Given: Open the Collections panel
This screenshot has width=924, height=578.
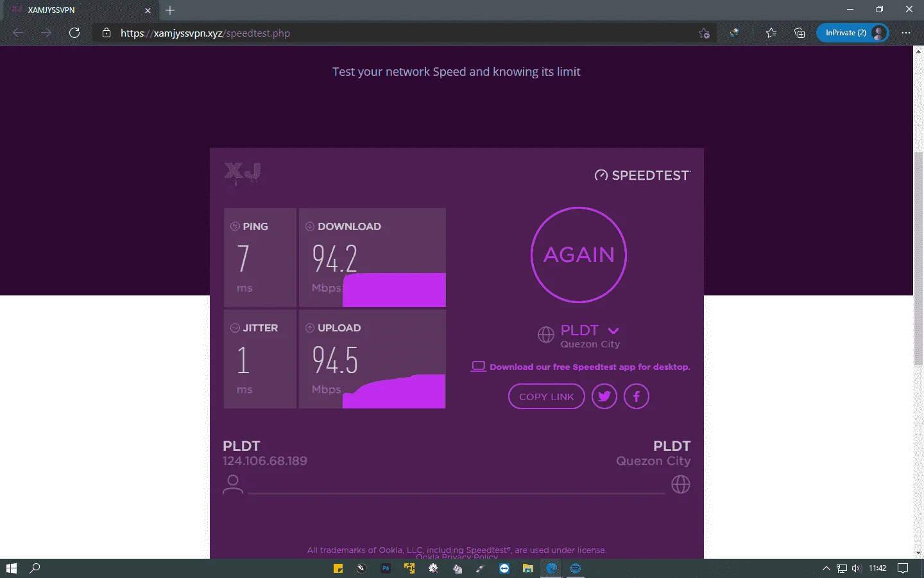Looking at the screenshot, I should click(800, 33).
